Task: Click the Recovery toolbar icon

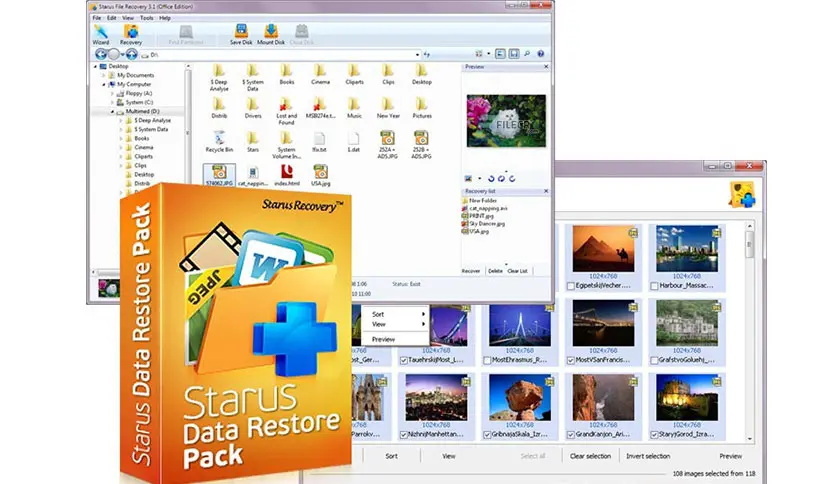Action: [x=130, y=33]
